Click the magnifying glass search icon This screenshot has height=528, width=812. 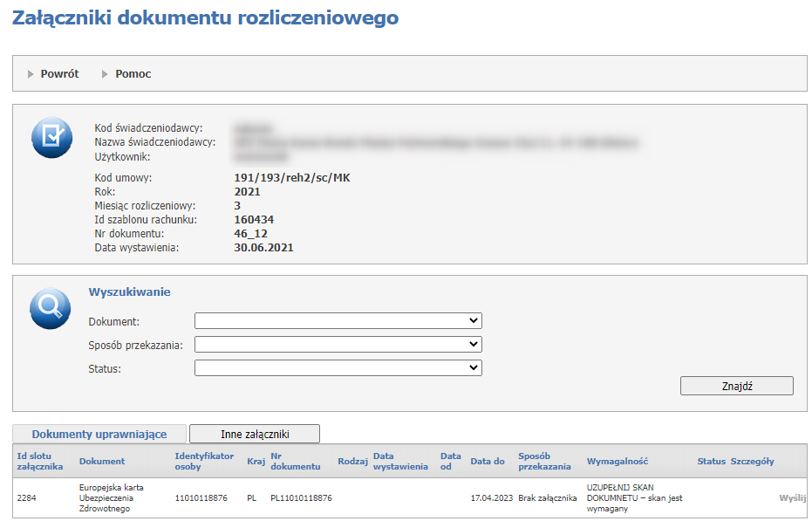[50, 307]
